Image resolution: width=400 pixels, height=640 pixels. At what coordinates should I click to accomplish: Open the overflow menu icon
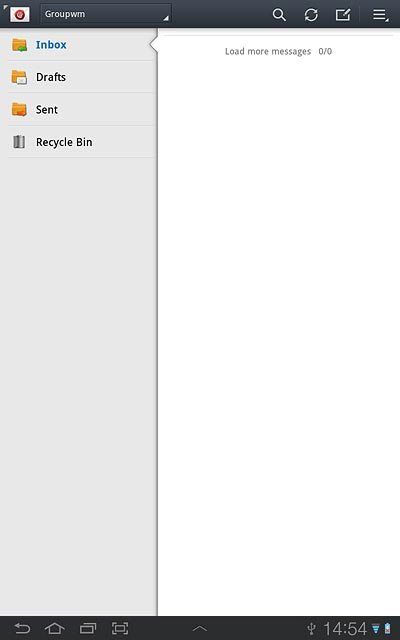click(380, 15)
